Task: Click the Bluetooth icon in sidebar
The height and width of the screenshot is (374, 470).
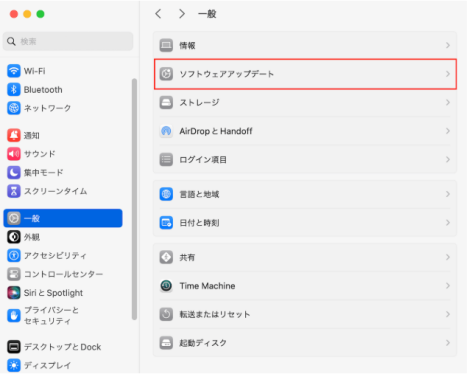Action: [14, 90]
